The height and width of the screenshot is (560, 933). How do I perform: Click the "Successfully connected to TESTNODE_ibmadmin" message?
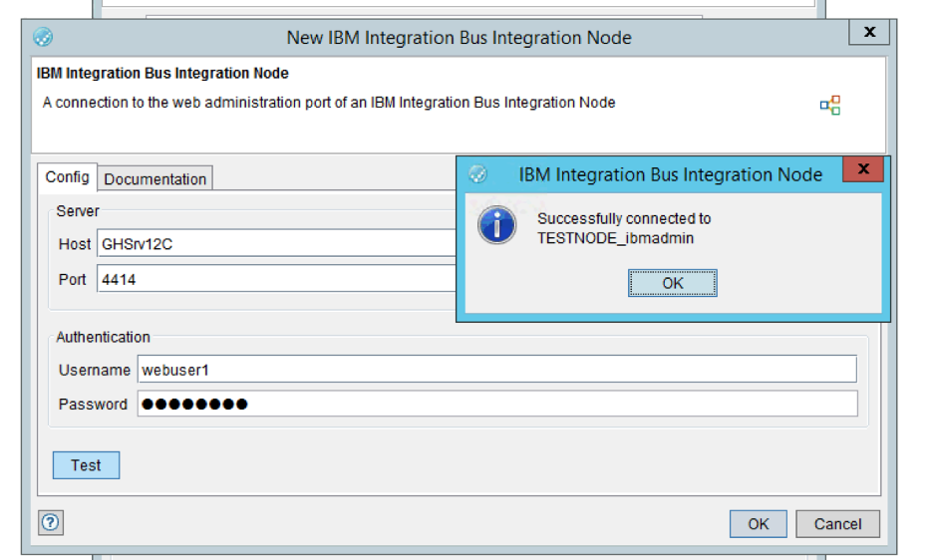click(x=624, y=228)
